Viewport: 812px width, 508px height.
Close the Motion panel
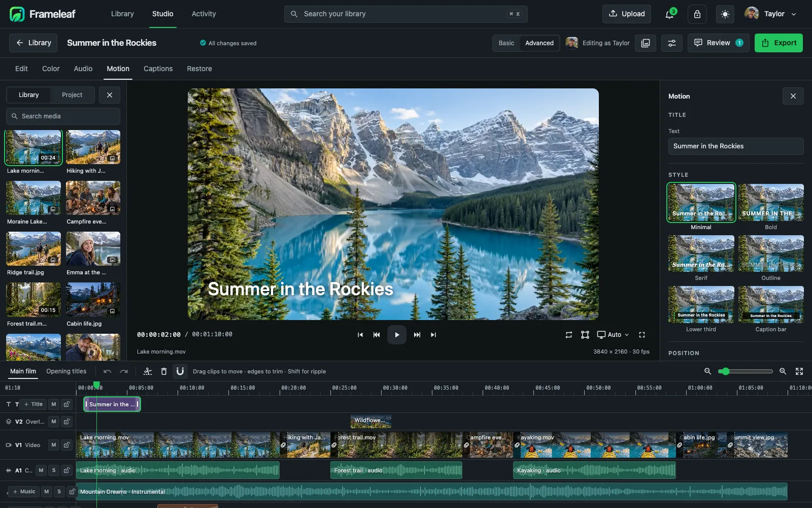pyautogui.click(x=793, y=96)
